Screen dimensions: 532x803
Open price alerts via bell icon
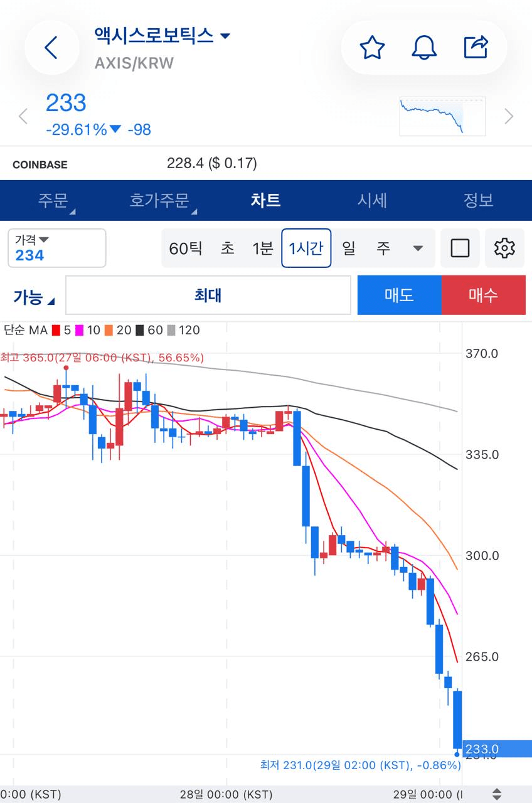coord(424,48)
